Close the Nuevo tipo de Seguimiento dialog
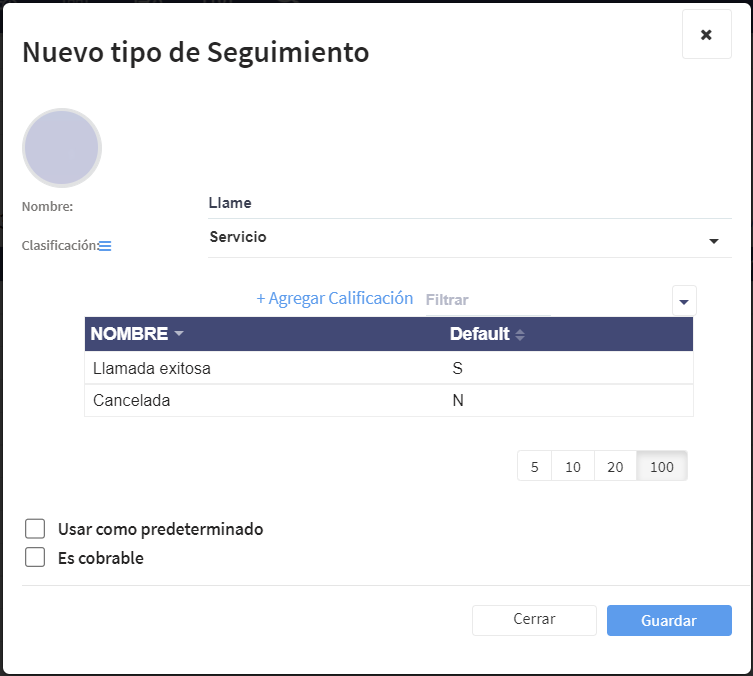This screenshot has width=753, height=676. [x=706, y=35]
